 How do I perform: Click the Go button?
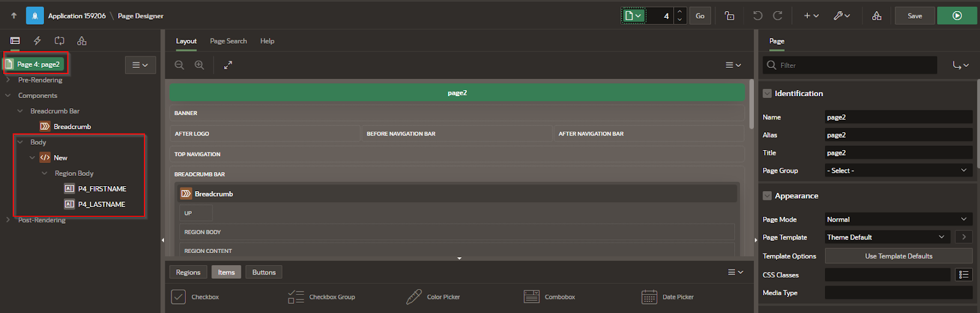click(x=699, y=16)
